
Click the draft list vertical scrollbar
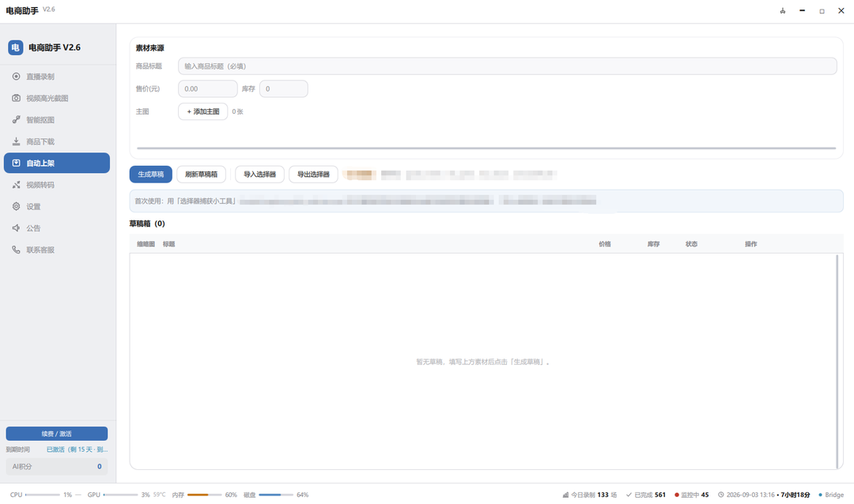(837, 361)
